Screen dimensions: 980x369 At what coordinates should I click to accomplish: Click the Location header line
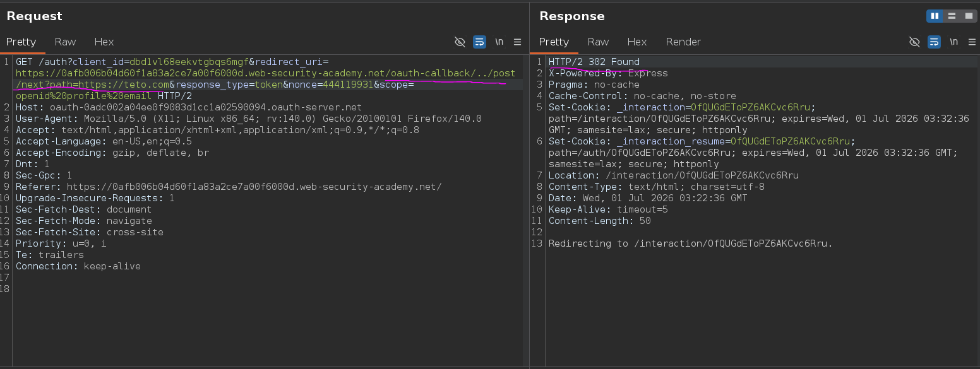tap(673, 175)
